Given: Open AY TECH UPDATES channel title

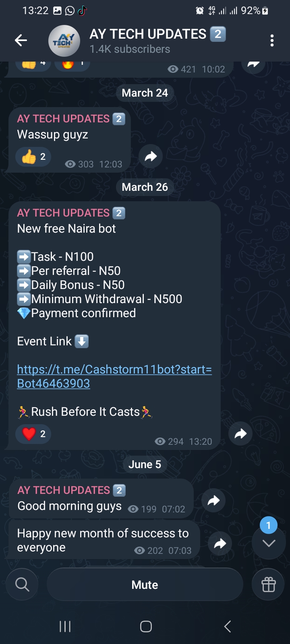Looking at the screenshot, I should coord(148,35).
